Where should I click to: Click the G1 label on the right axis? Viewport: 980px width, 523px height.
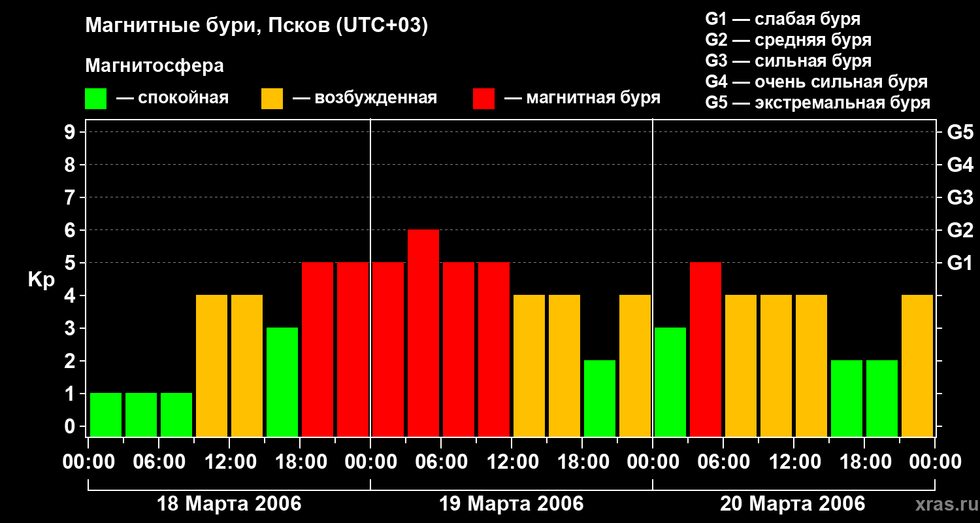tap(960, 263)
